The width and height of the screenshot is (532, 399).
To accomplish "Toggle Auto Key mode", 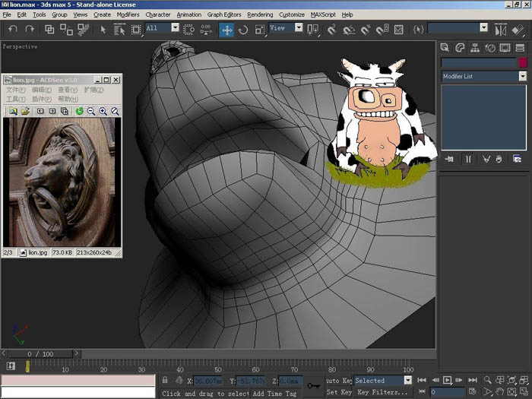I will point(339,380).
